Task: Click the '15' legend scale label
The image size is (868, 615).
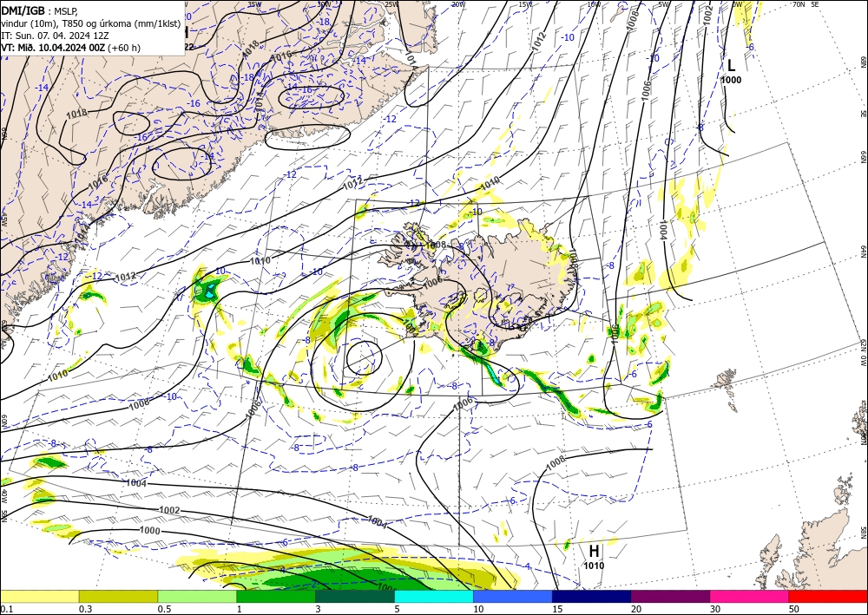Action: coord(557,609)
